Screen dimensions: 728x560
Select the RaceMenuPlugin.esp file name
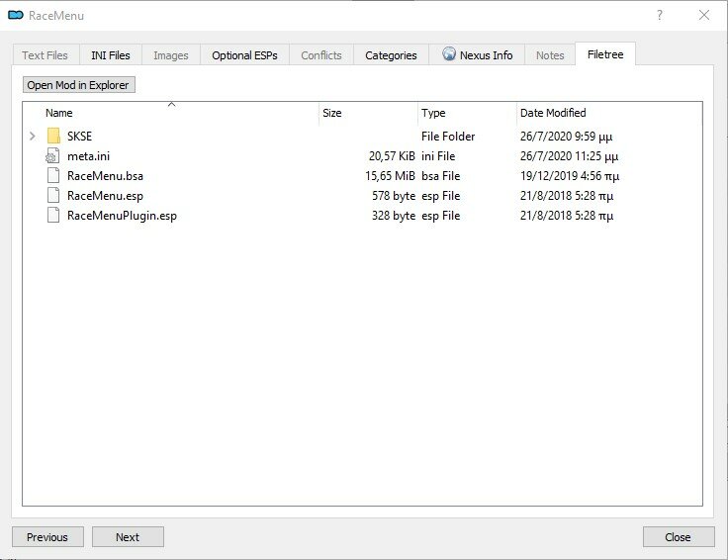(122, 216)
